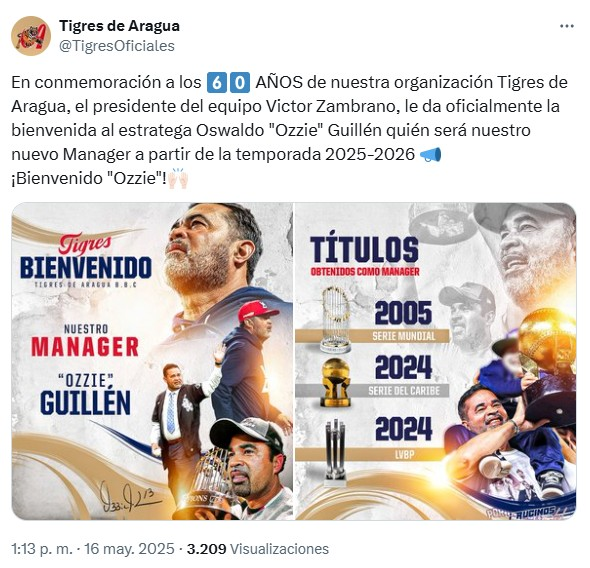This screenshot has height=568, width=590.
Task: Click the megaphone emoji after 2025-2026
Action: pos(430,154)
